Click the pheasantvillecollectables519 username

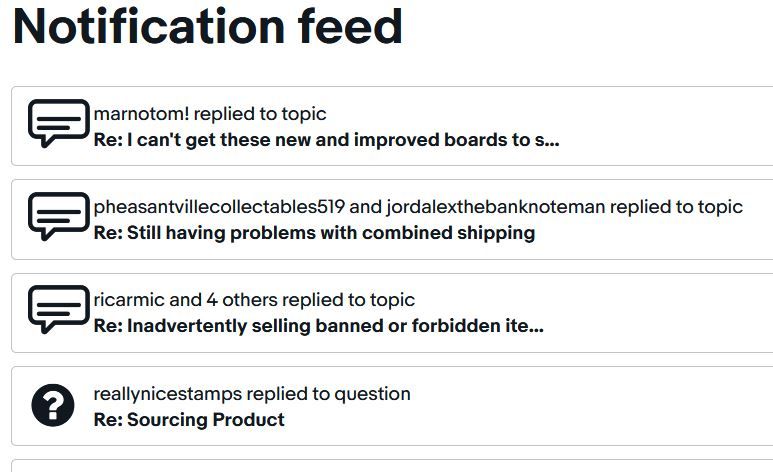[x=219, y=207]
